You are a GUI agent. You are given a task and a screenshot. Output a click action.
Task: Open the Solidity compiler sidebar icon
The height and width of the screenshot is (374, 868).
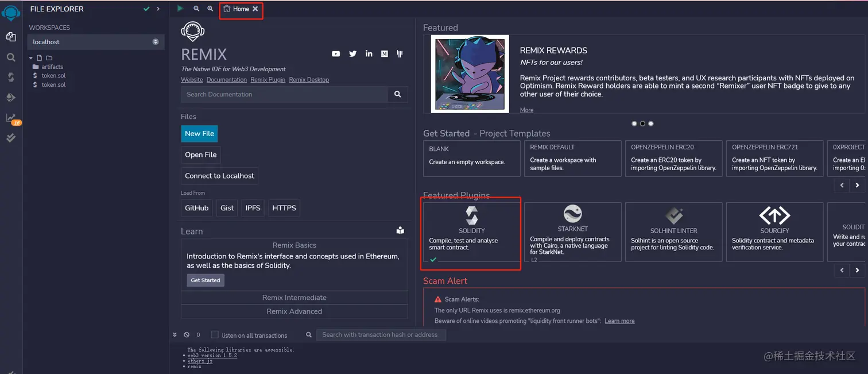(11, 77)
